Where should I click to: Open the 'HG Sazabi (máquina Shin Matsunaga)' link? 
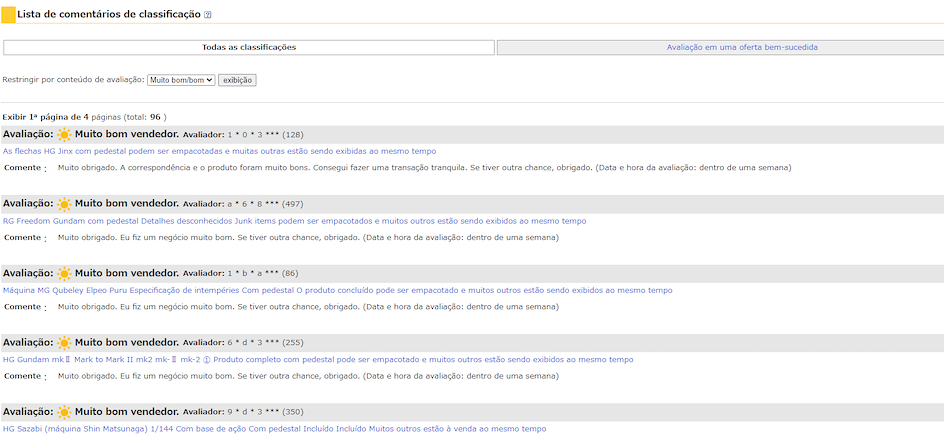pyautogui.click(x=275, y=429)
